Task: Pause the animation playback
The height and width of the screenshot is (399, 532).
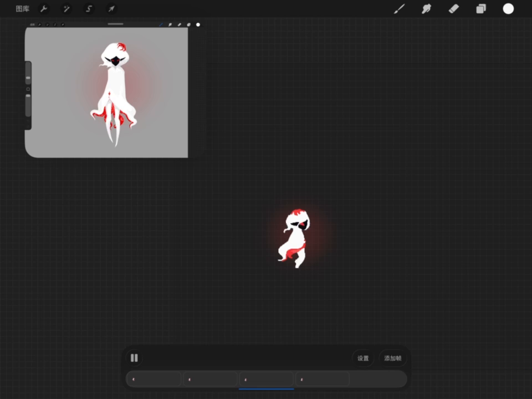Action: (134, 358)
